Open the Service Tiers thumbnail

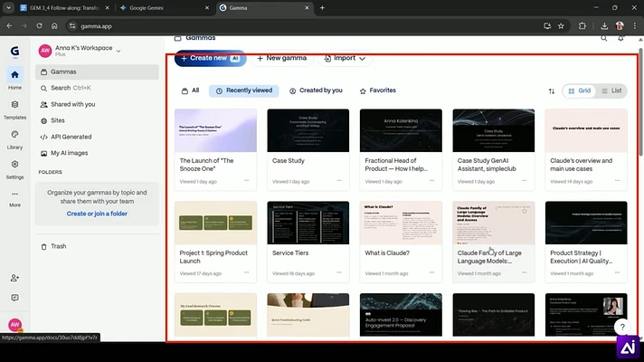point(308,223)
